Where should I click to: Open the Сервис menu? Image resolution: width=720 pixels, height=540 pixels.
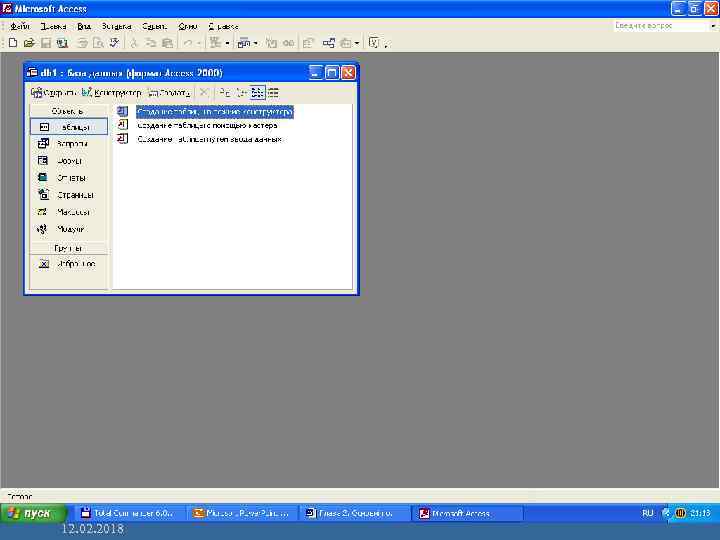(154, 26)
